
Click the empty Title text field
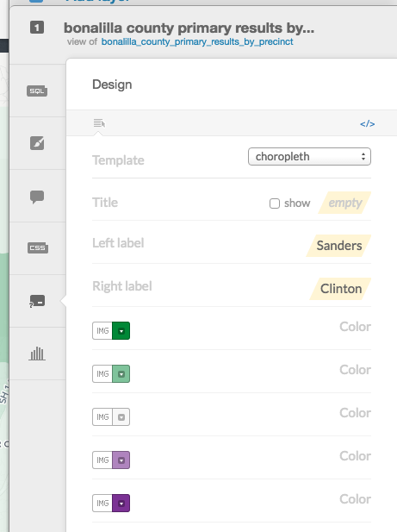[x=344, y=203]
